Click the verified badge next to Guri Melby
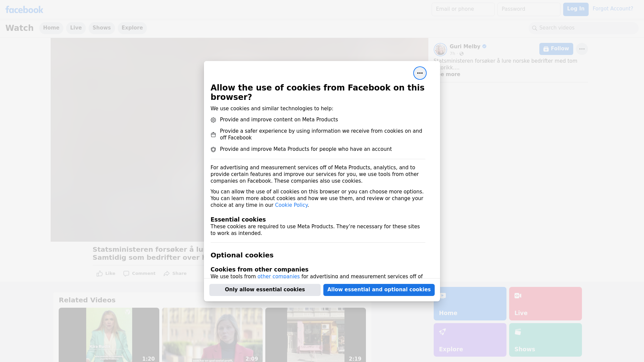This screenshot has height=362, width=644. click(x=484, y=47)
